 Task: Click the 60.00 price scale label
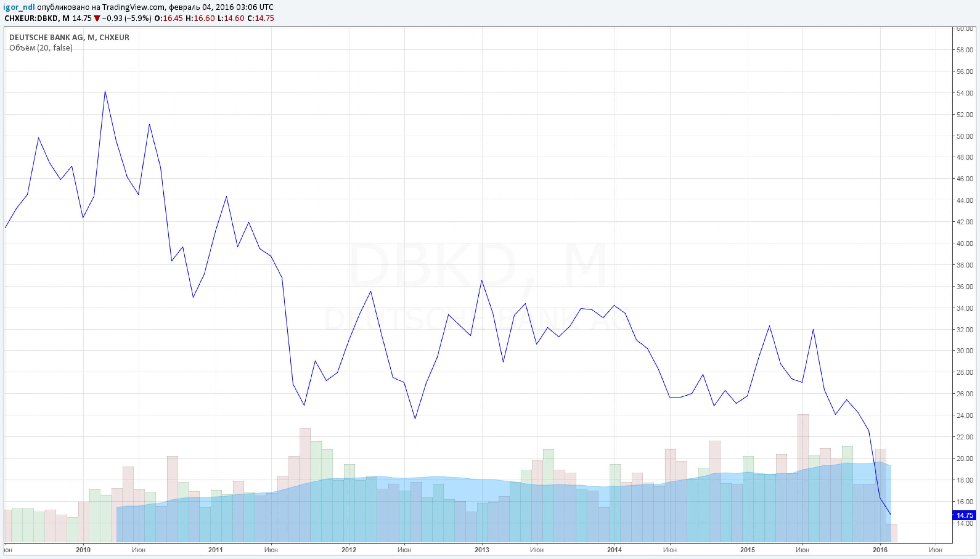click(965, 29)
